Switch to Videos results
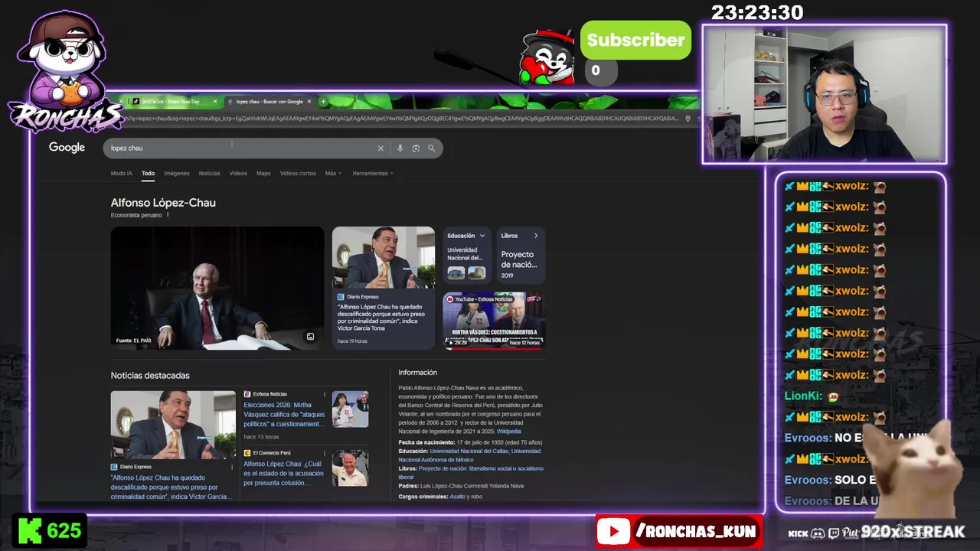Screen dimensions: 980x551 click(238, 174)
